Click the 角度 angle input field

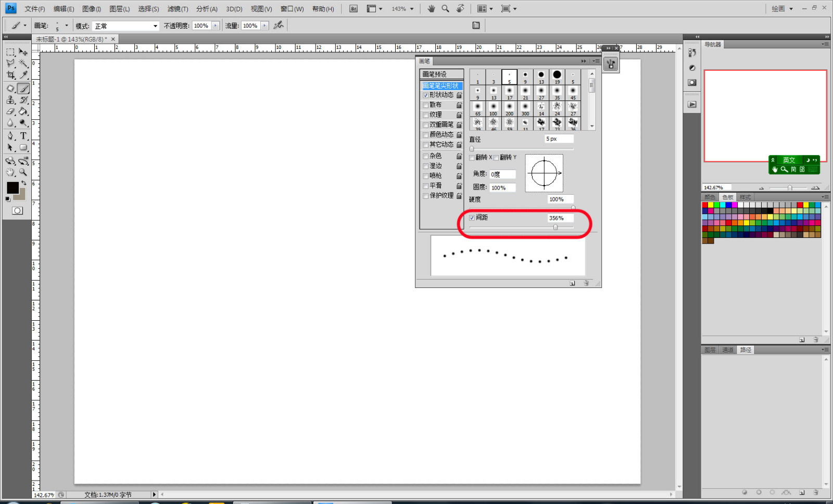(x=502, y=174)
